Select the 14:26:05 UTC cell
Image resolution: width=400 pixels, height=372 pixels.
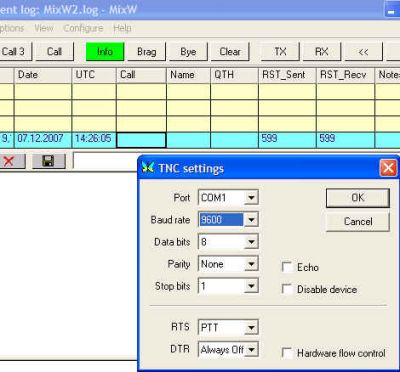94,140
